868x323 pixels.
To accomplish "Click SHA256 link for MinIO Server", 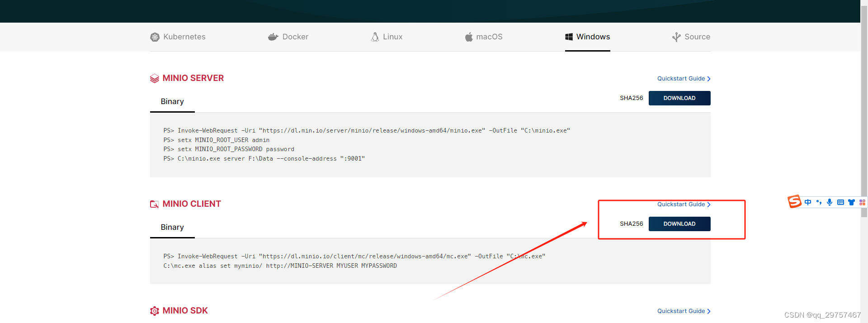I will coord(631,98).
